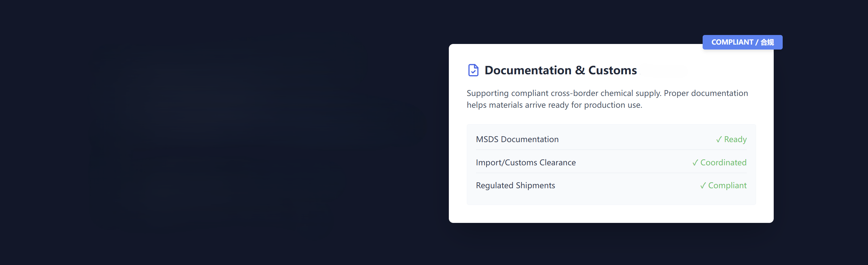Click the MSDS Documentation row label
Image resolution: width=868 pixels, height=265 pixels.
pos(517,139)
